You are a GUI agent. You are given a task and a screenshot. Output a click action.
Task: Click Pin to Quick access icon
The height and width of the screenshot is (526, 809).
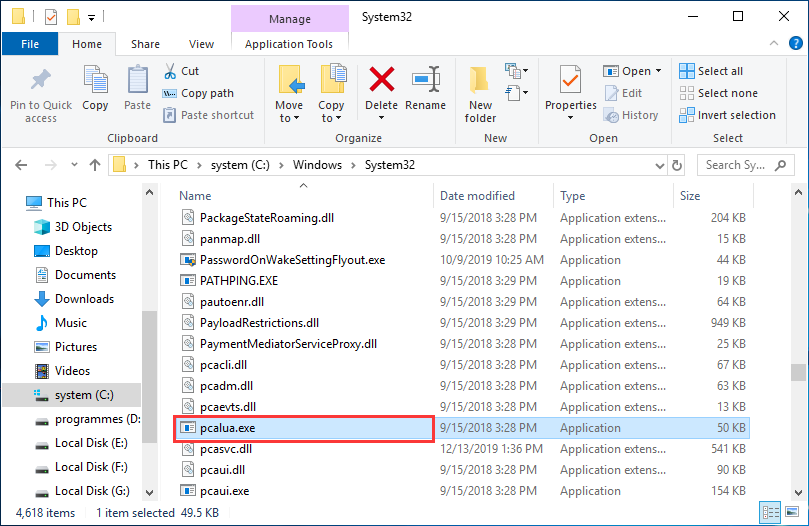tap(41, 79)
